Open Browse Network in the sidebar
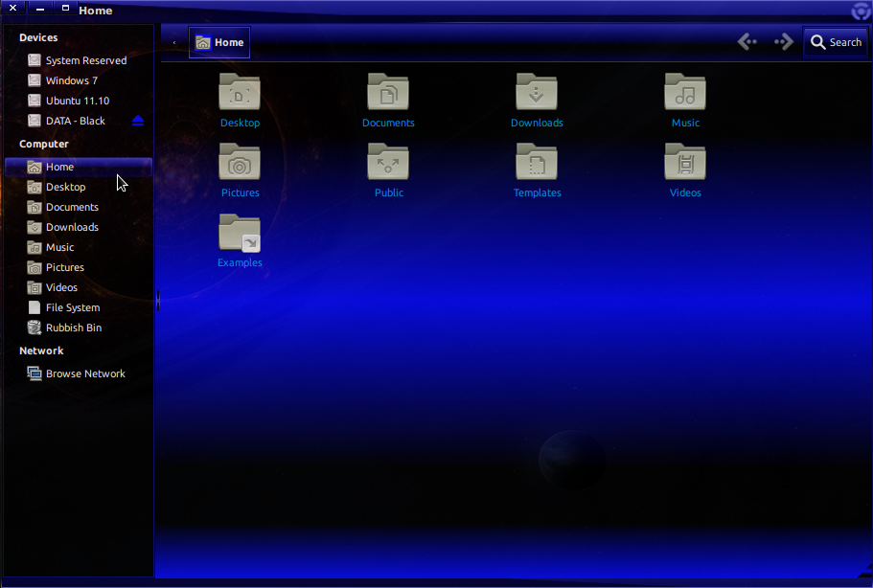This screenshot has width=873, height=588. [x=79, y=373]
